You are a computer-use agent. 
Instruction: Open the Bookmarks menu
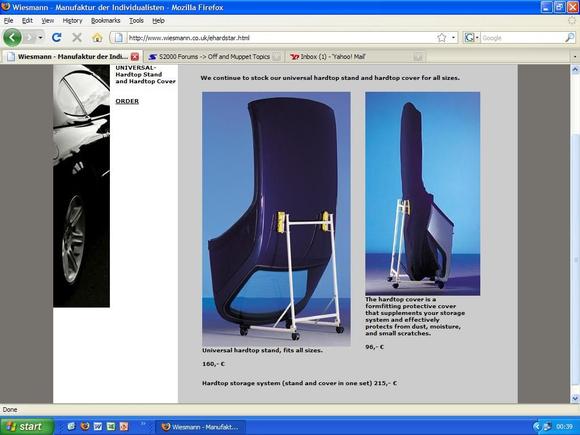tap(105, 21)
